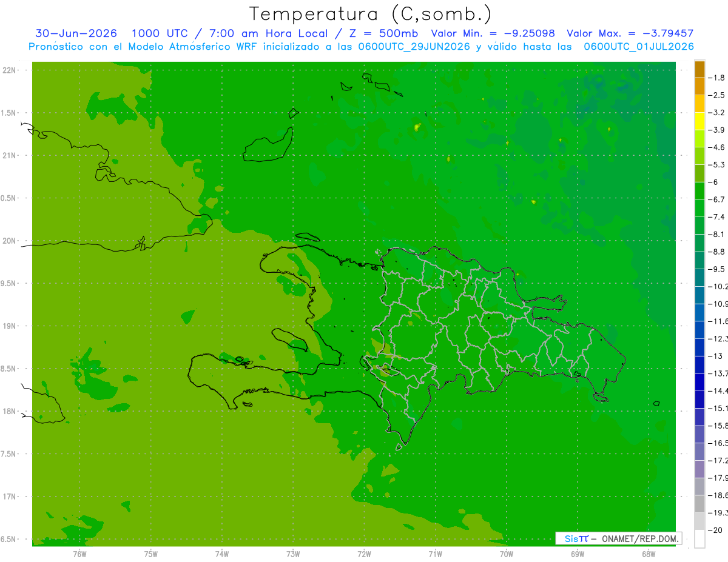Click the "74W" longitude axis label
Image resolution: width=728 pixels, height=562 pixels.
(x=222, y=554)
